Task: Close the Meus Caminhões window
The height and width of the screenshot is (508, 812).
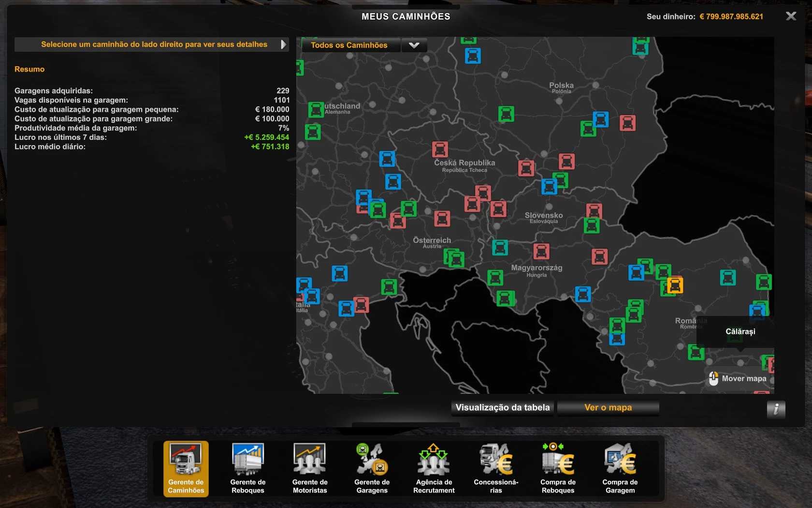Action: point(791,16)
